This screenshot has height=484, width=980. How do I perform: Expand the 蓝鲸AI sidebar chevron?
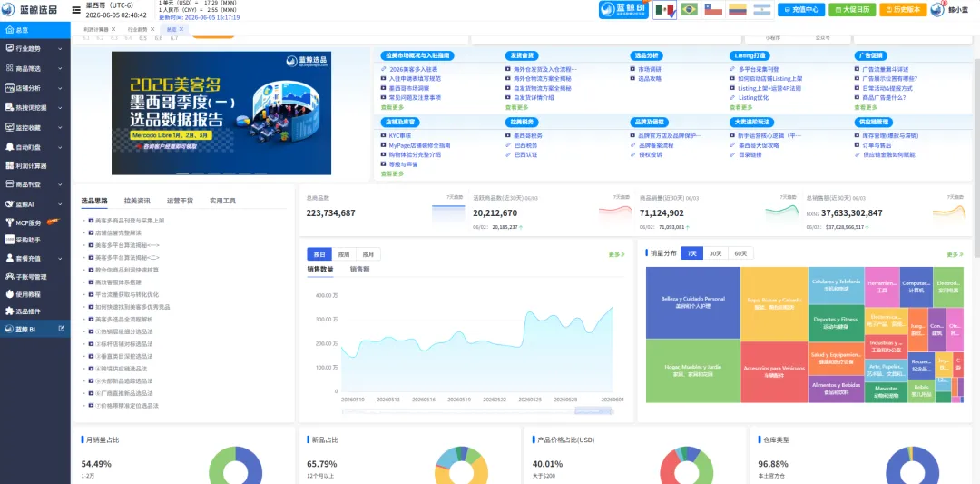[60, 203]
